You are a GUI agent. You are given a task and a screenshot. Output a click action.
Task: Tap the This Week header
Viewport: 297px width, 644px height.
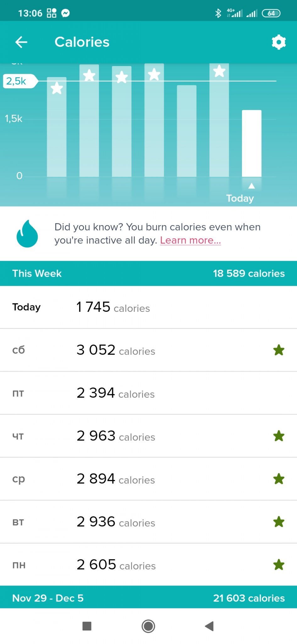[x=148, y=273]
